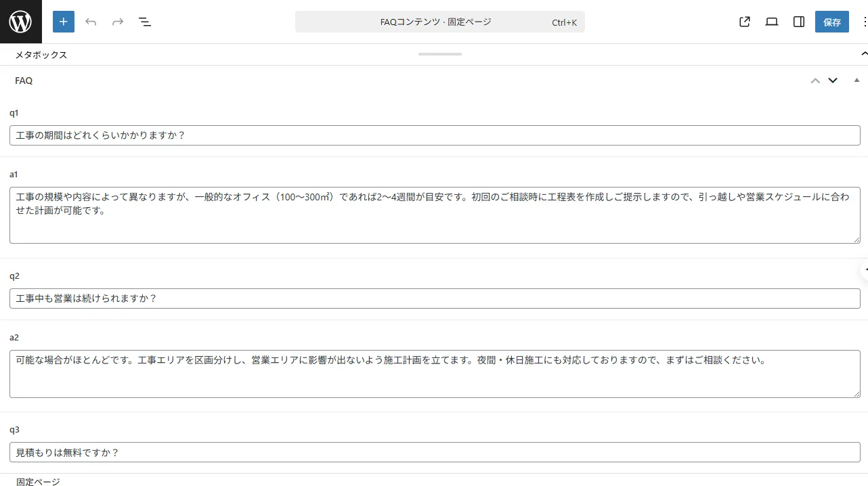This screenshot has height=486, width=868.
Task: Click the WordPress logo icon
Action: click(20, 22)
